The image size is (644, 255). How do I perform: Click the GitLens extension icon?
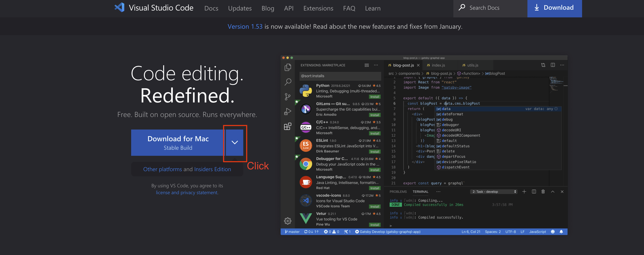tap(306, 109)
